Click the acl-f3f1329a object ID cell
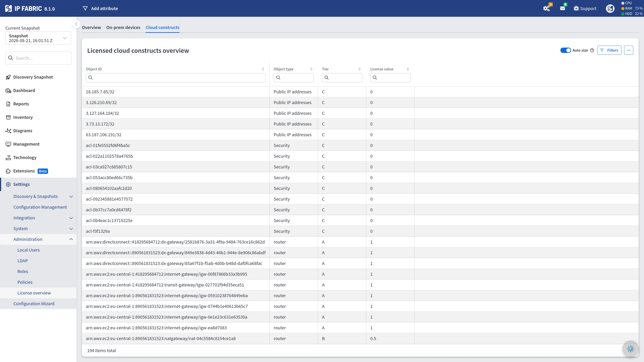Screen dimensions: 644x362 pyautogui.click(x=175, y=231)
